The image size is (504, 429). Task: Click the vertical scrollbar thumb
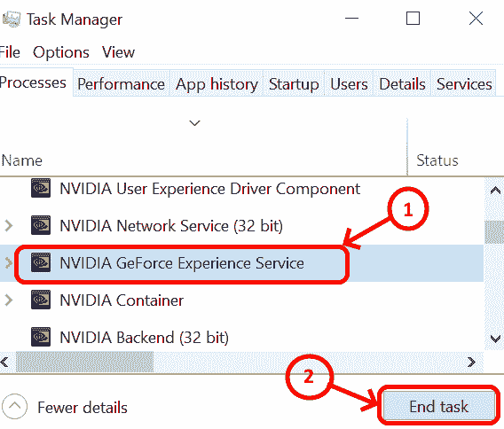pos(494,232)
